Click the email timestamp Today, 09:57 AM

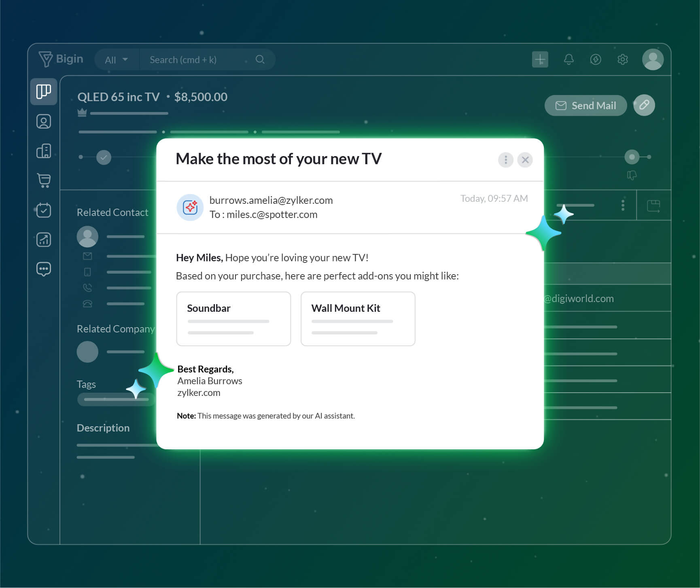point(494,199)
